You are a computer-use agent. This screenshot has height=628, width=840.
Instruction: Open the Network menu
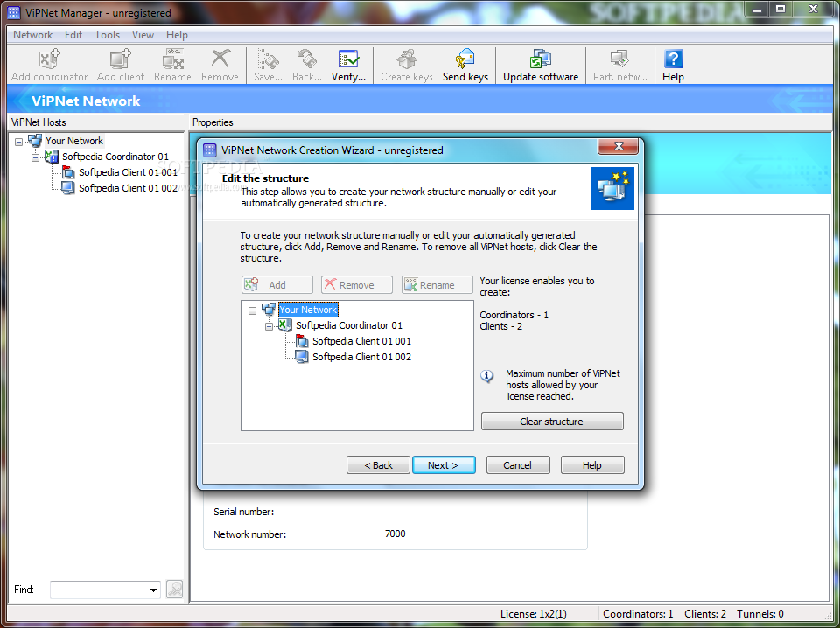tap(32, 35)
